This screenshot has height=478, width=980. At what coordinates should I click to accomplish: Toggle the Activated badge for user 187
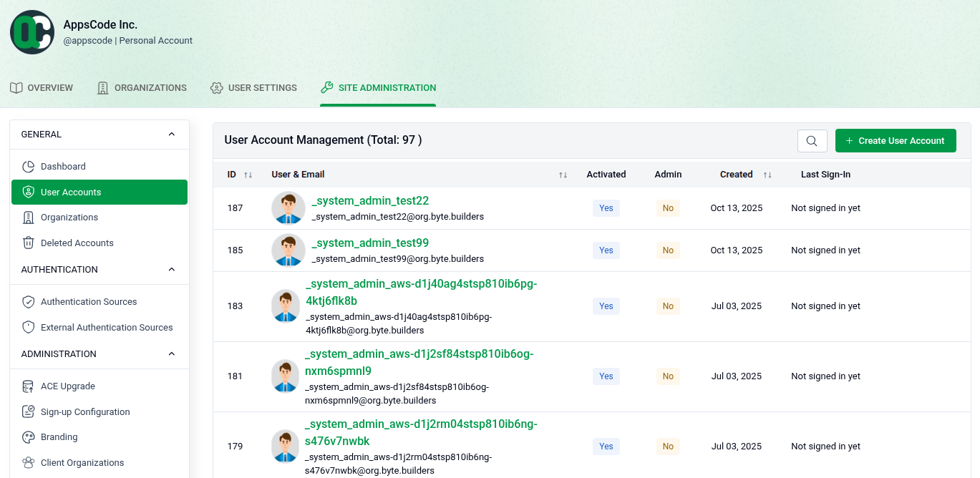tap(606, 208)
